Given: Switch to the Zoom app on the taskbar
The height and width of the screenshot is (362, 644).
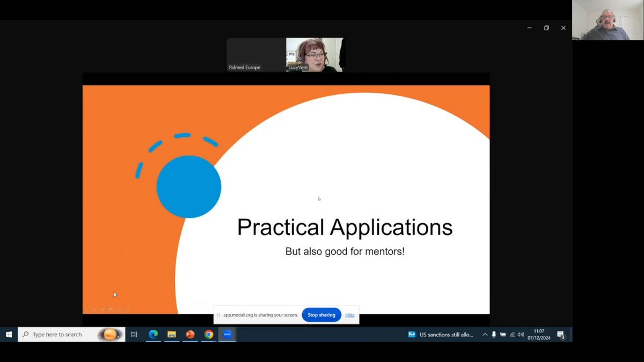Looking at the screenshot, I should (227, 335).
